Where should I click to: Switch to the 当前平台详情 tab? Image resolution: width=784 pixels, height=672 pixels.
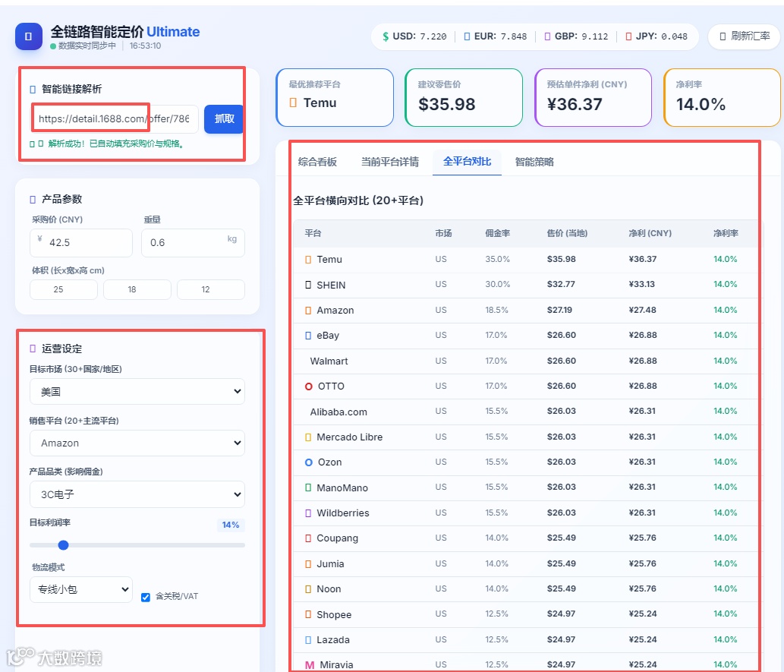coord(390,162)
